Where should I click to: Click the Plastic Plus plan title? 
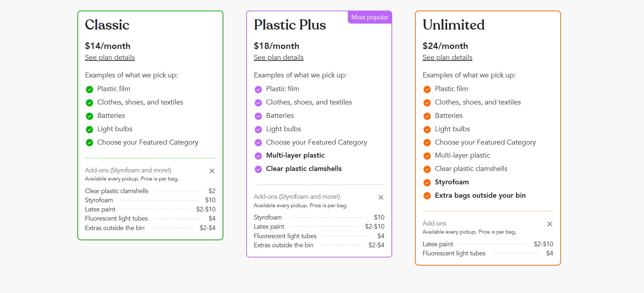[x=290, y=25]
